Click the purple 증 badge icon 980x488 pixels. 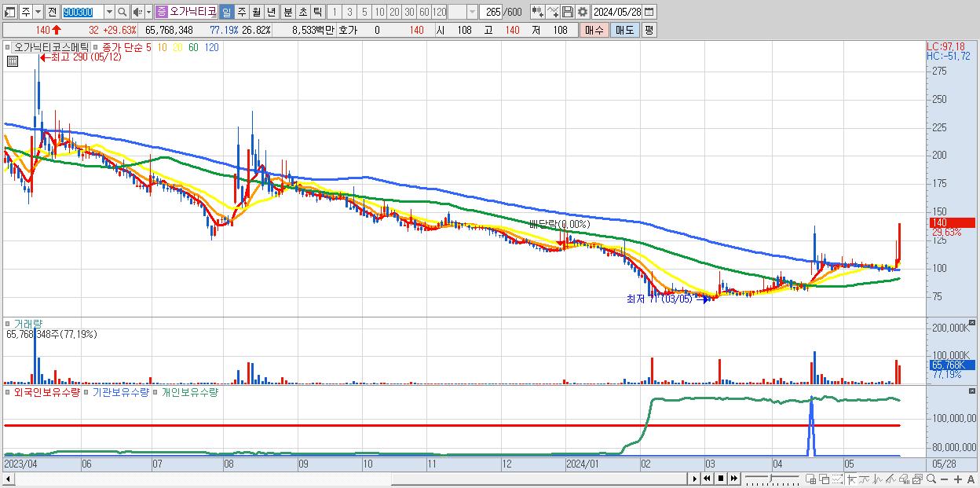click(x=161, y=12)
